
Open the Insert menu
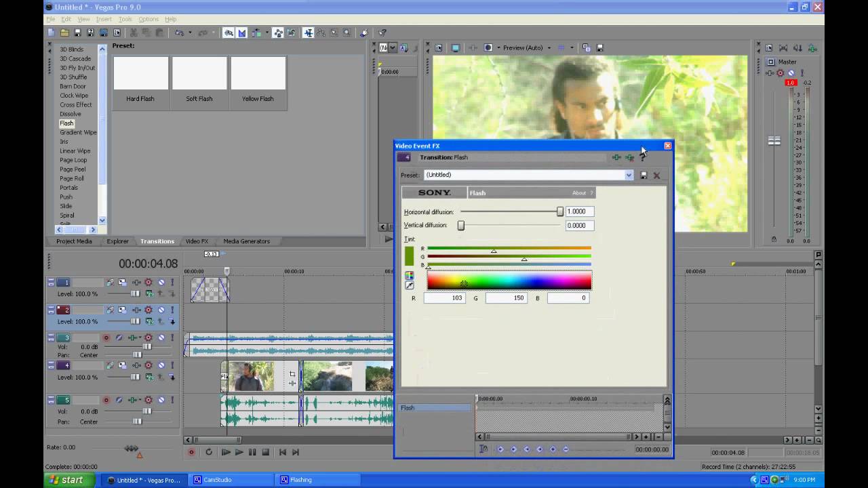pos(104,19)
